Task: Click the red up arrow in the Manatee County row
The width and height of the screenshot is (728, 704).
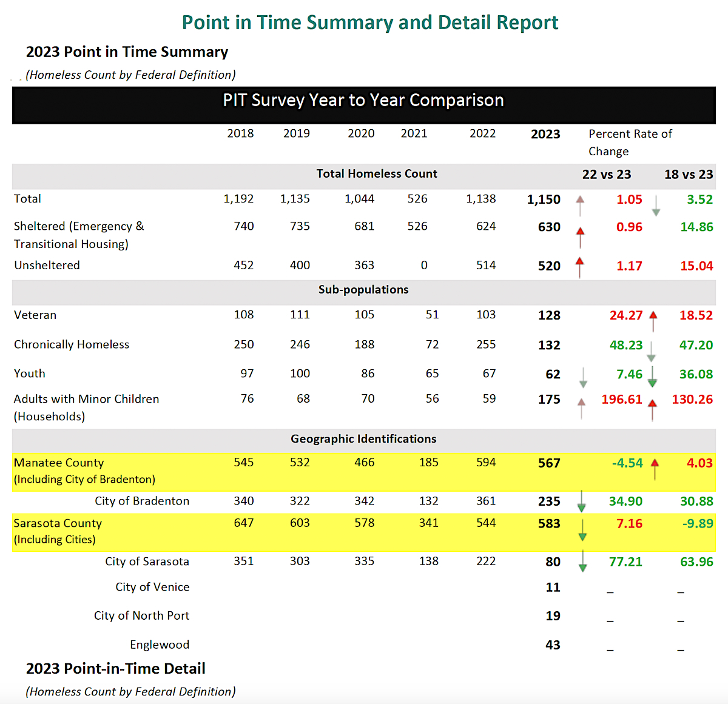Action: pyautogui.click(x=655, y=469)
